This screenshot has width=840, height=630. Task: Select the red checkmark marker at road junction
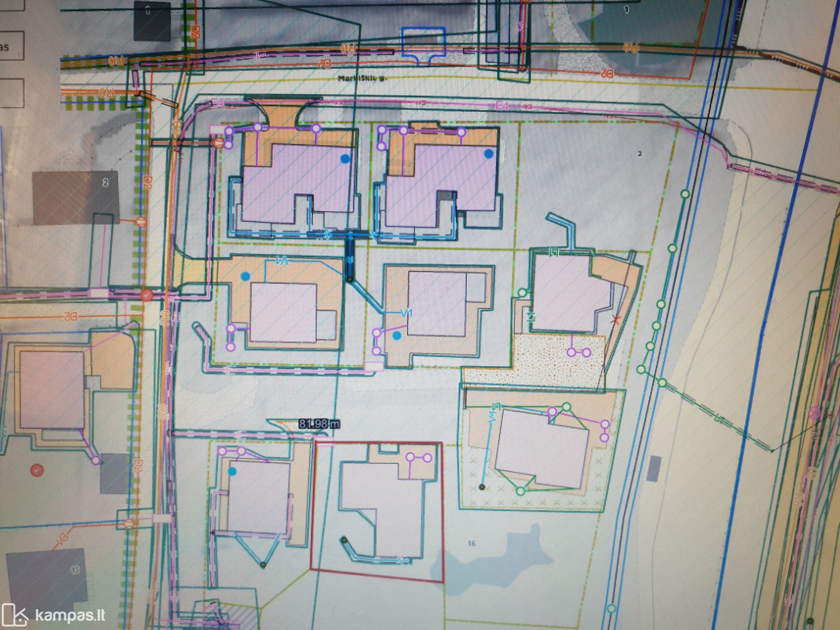pyautogui.click(x=147, y=295)
